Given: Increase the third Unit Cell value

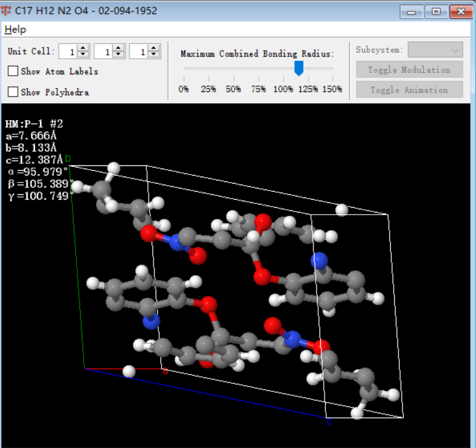Looking at the screenshot, I should pos(154,48).
